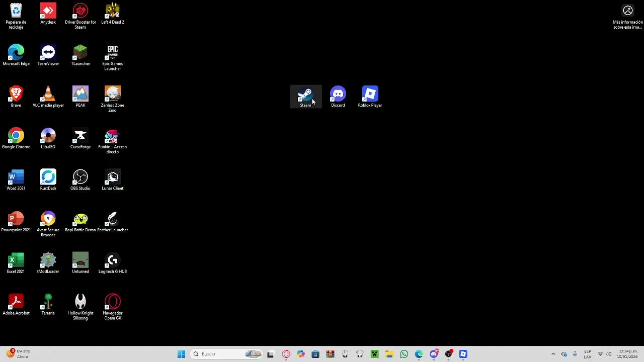Select the CurseForge desktop shortcut
This screenshot has height=362, width=644.
point(80,138)
